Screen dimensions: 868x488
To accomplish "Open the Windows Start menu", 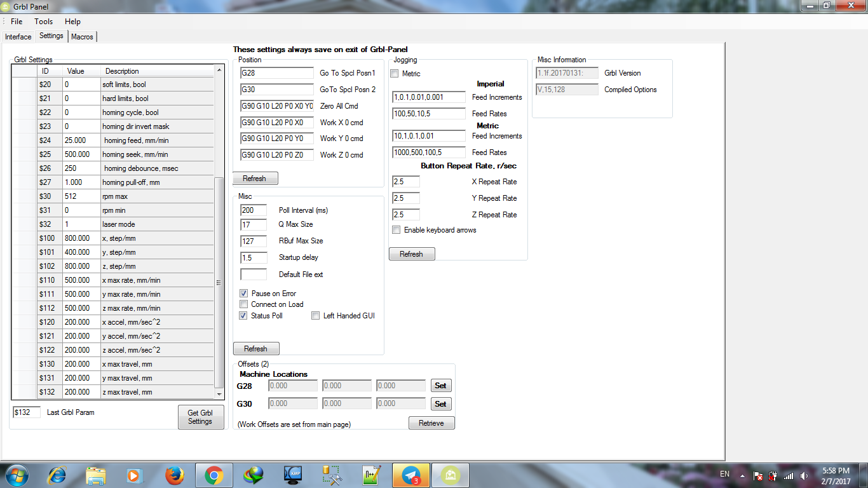I will (x=16, y=475).
